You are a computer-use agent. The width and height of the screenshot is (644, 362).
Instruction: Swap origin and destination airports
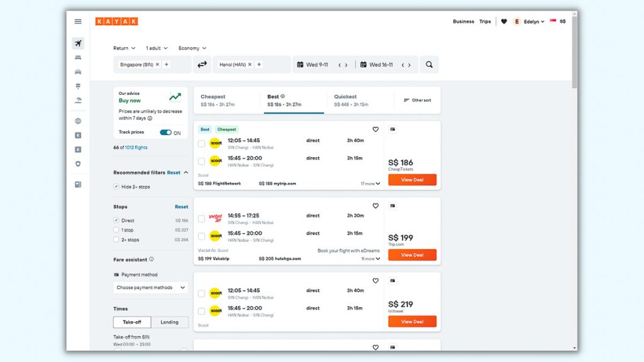(x=202, y=65)
